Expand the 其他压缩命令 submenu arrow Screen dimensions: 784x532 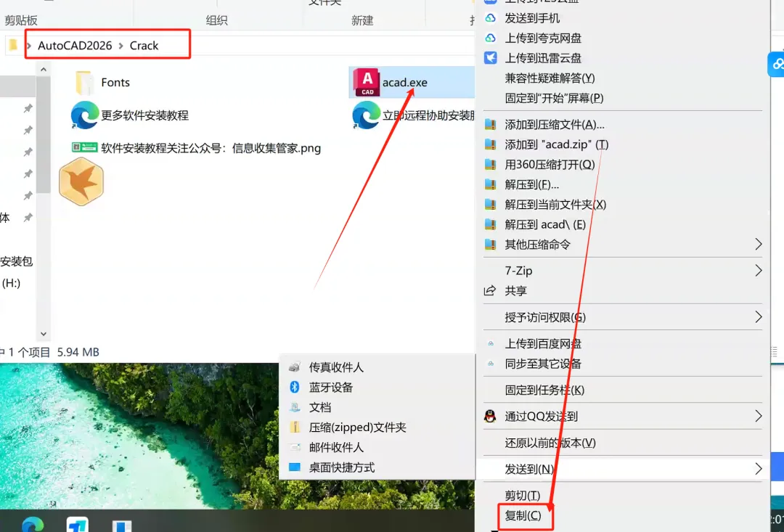(759, 245)
